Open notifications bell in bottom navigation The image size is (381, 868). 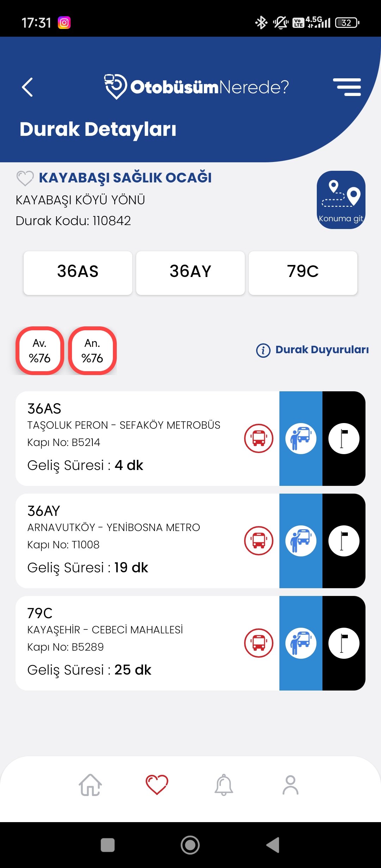tap(224, 785)
